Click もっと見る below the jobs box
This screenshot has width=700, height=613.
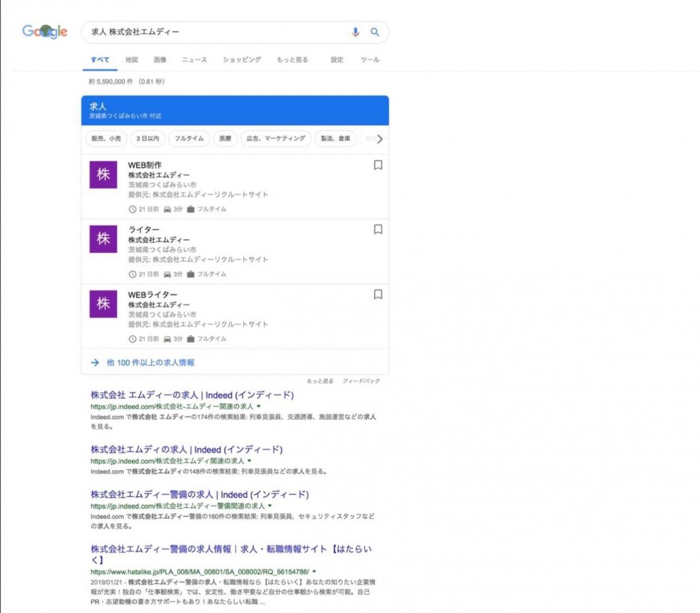[320, 381]
